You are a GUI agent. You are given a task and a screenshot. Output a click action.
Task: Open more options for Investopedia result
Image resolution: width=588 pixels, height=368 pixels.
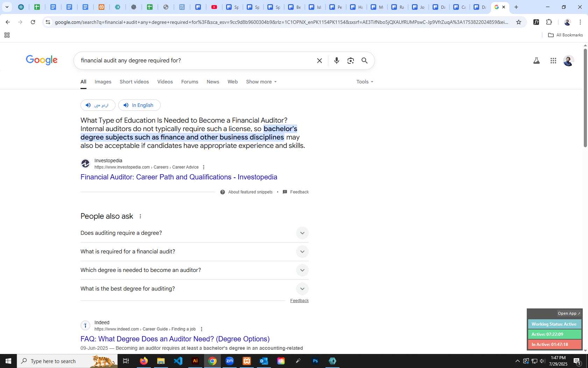tap(204, 167)
